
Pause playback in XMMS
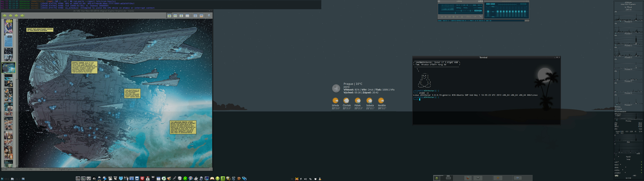(449, 17)
